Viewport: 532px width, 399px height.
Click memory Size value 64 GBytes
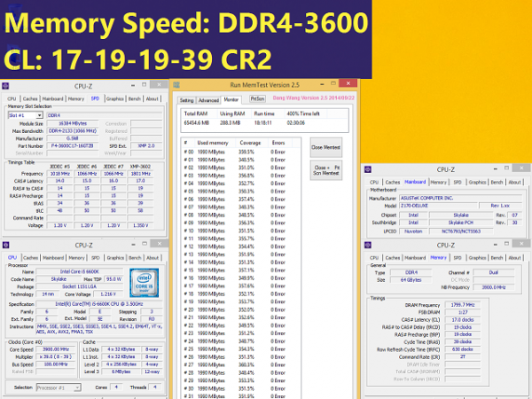point(411,280)
